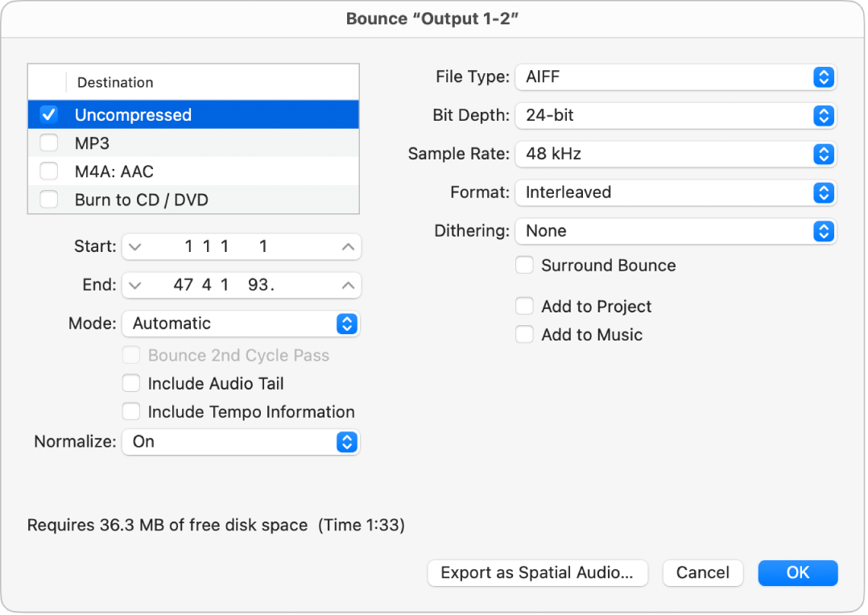Open the File Type dropdown
This screenshot has width=868, height=615.
[676, 77]
